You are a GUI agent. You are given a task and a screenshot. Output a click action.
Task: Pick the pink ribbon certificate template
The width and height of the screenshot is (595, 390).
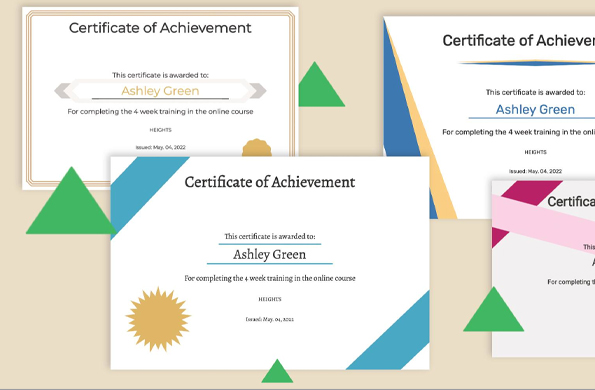(543, 269)
